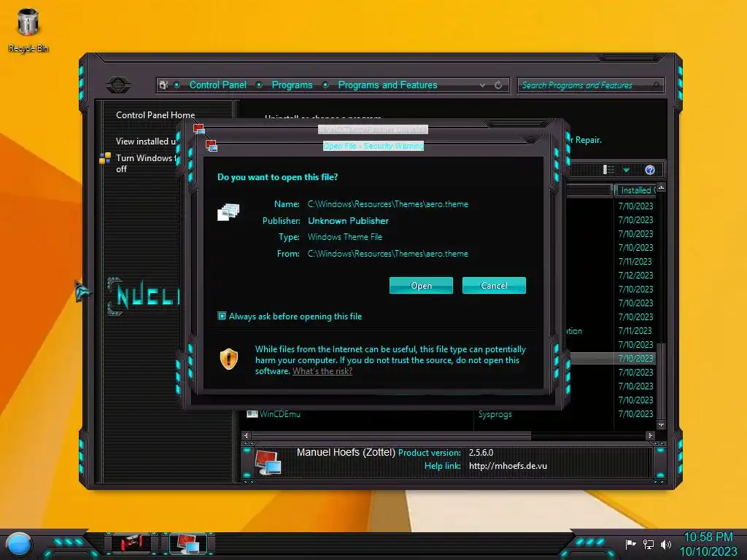Open the network tray icon

649,544
